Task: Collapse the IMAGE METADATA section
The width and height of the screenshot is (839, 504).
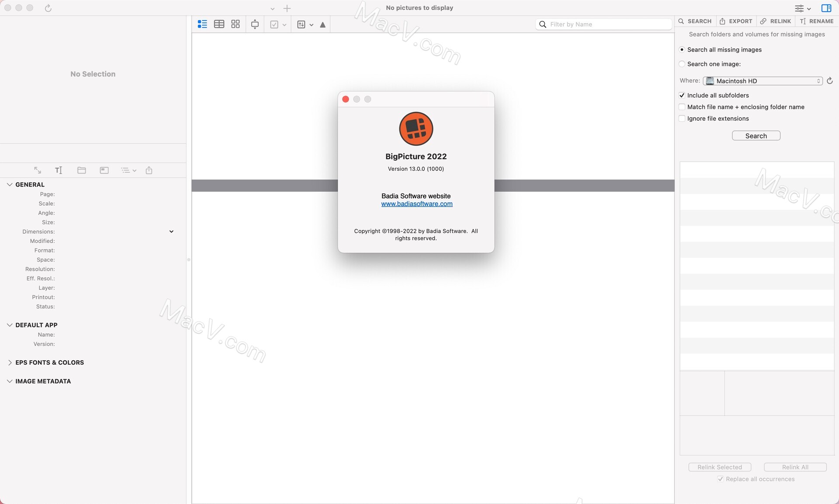Action: pos(10,381)
